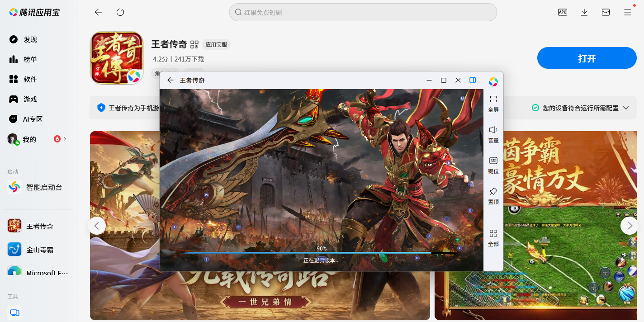The image size is (644, 322).
Task: Click the 4.2分 | 241万下载 rating text
Action: [x=178, y=59]
